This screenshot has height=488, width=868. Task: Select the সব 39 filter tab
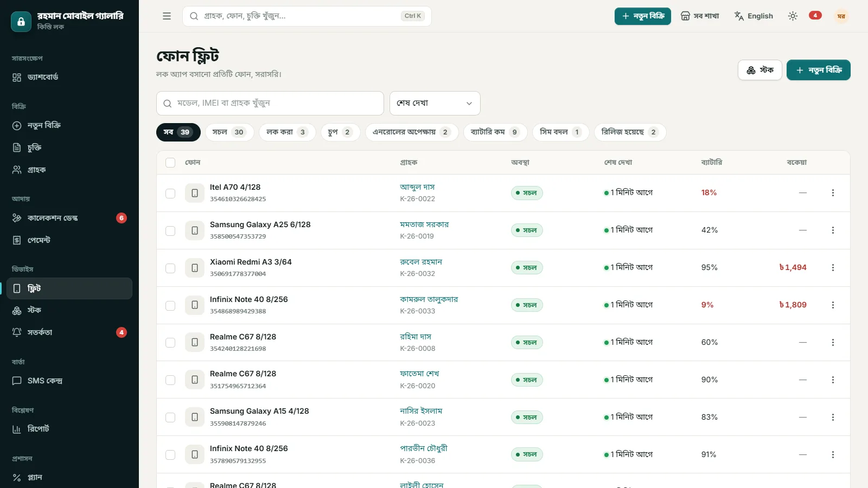(x=178, y=132)
